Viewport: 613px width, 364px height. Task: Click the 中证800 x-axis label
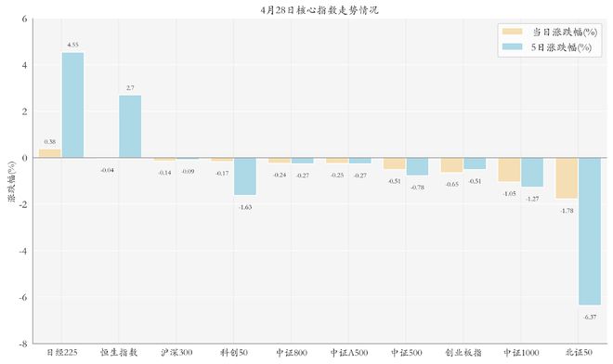click(292, 352)
